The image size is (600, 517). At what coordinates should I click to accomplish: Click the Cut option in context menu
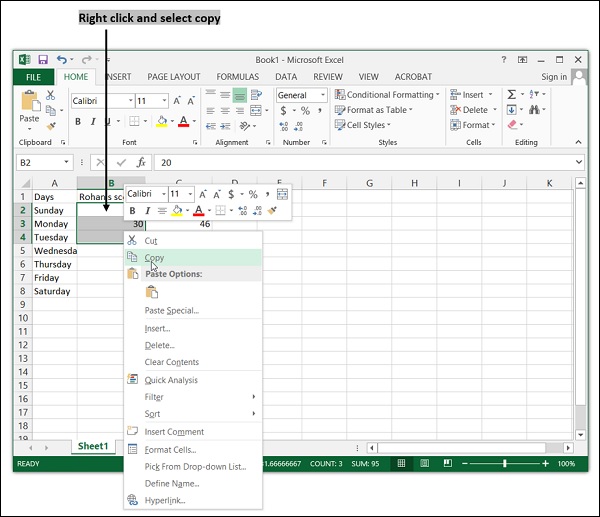point(151,241)
